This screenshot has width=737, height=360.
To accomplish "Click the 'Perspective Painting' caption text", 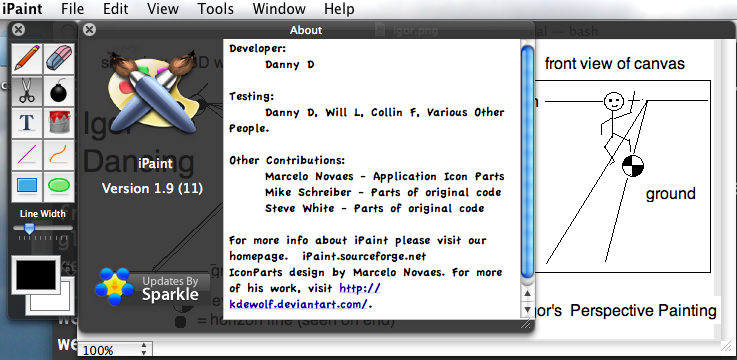I will click(643, 311).
